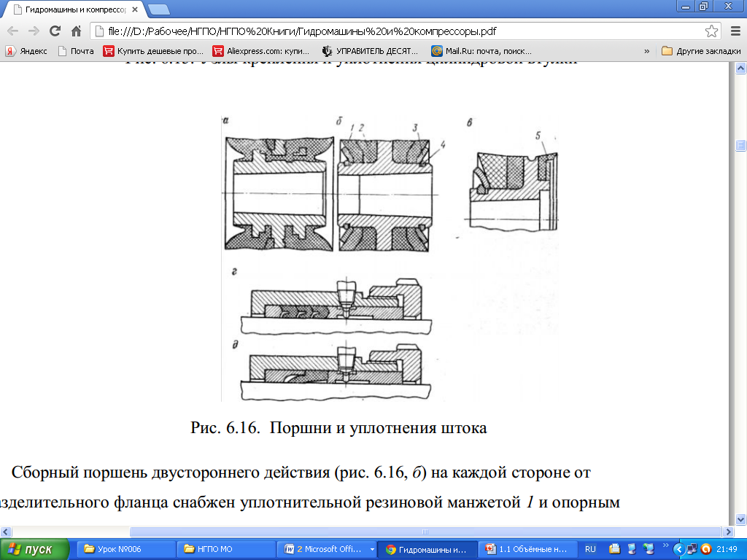
Task: Open the Почта bookmark
Action: [x=76, y=51]
